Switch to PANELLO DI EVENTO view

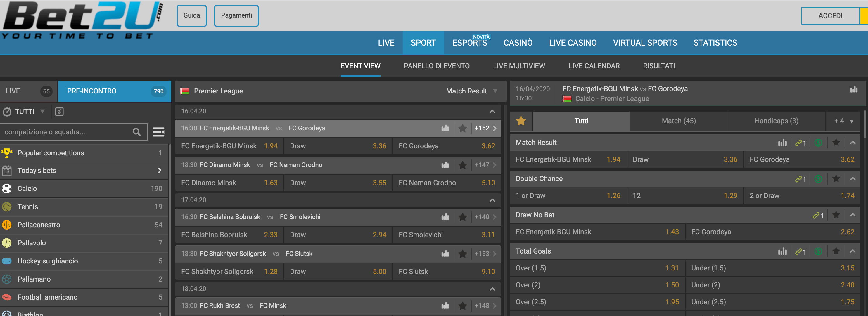coord(436,66)
